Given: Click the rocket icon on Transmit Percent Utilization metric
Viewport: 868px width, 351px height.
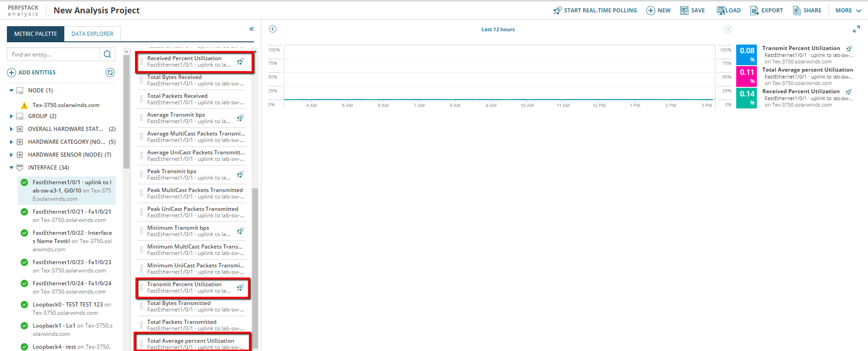Looking at the screenshot, I should coord(240,288).
